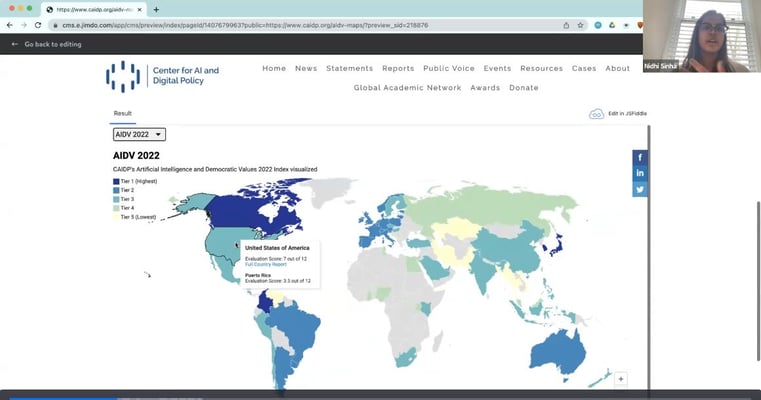Open the AIDV 2022 dropdown
This screenshot has height=400, width=761.
139,134
